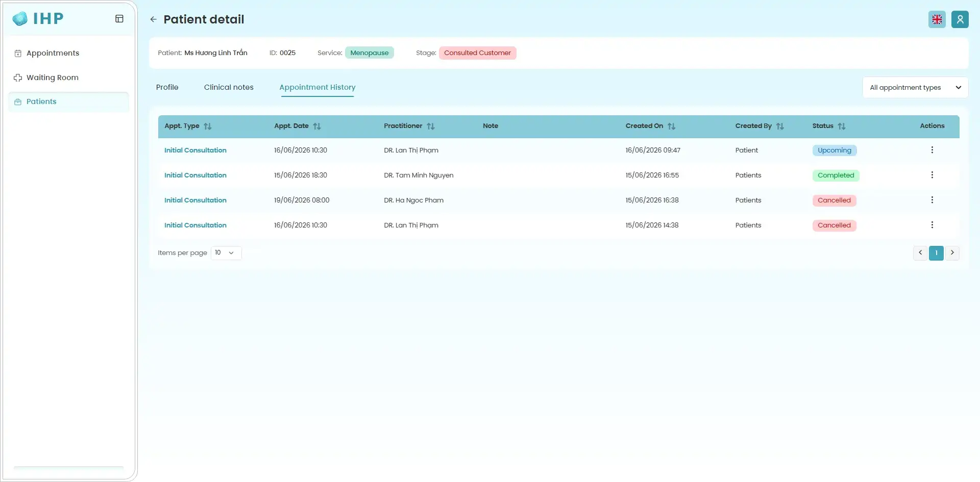Switch to Clinical notes tab

229,87
